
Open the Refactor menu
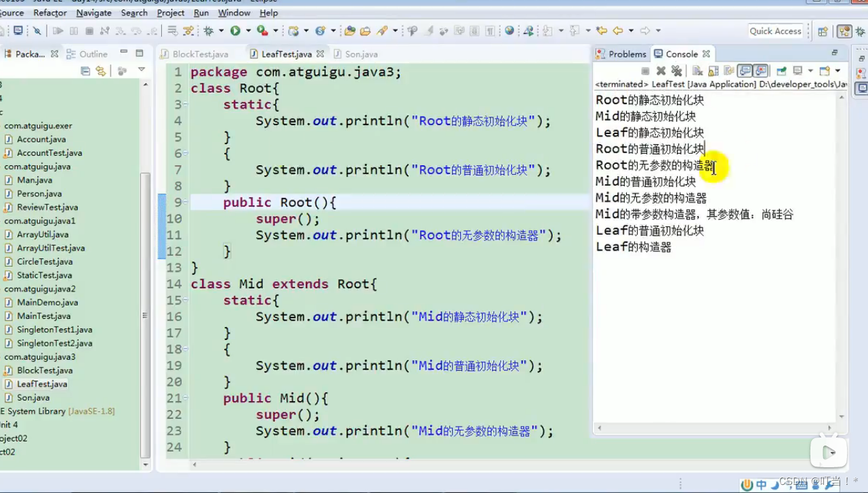[x=50, y=13]
